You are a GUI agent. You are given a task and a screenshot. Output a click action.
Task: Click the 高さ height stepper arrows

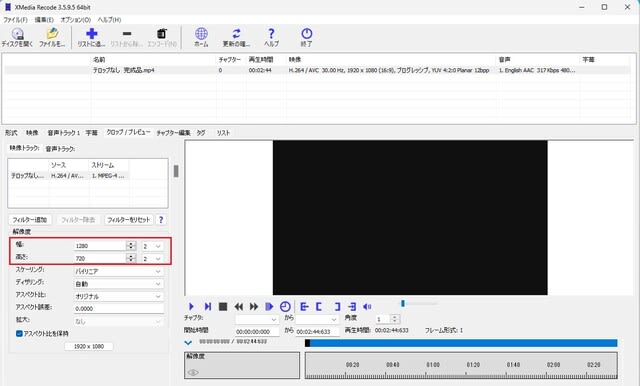[x=131, y=259]
